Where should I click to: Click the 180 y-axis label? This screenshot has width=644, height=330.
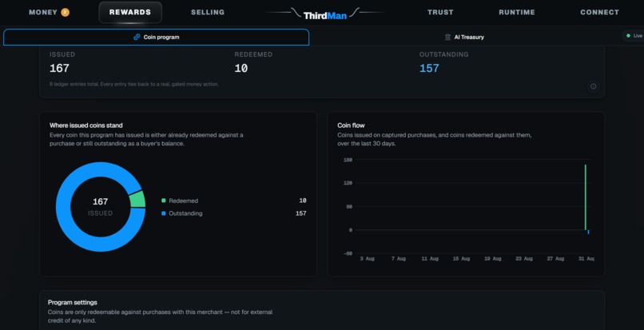[x=348, y=160]
